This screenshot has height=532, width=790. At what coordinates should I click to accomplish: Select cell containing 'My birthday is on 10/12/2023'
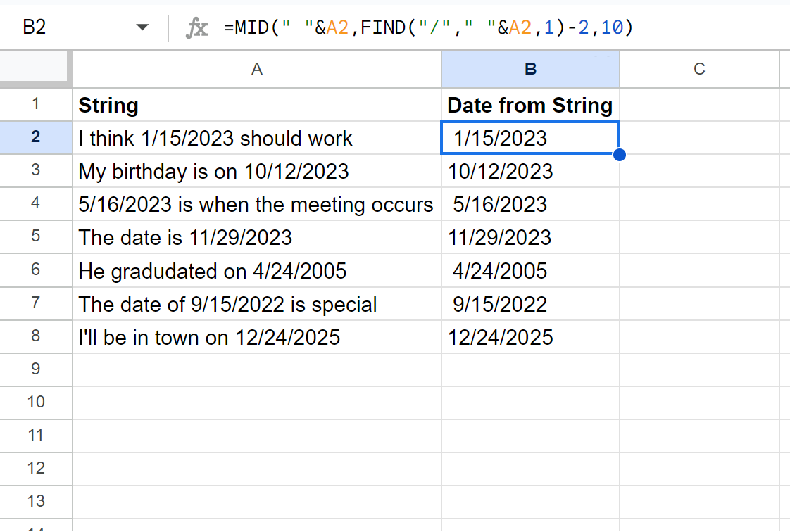pyautogui.click(x=256, y=170)
